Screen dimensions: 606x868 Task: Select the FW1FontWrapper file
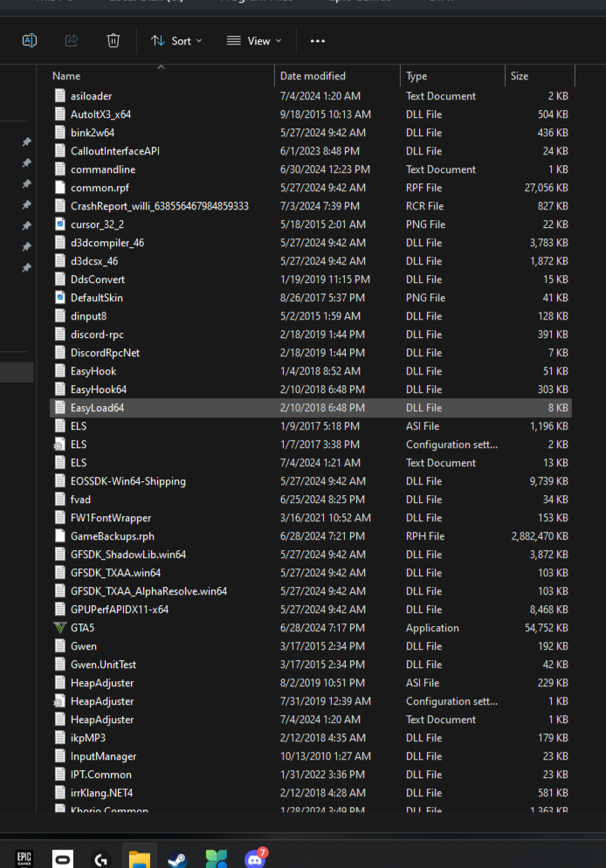pos(311,518)
